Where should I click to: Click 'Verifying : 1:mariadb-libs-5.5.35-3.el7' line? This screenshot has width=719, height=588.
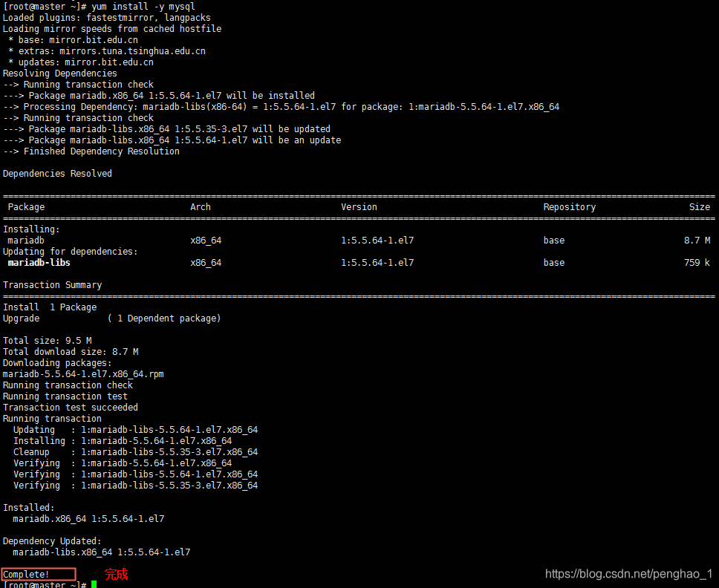pyautogui.click(x=136, y=486)
